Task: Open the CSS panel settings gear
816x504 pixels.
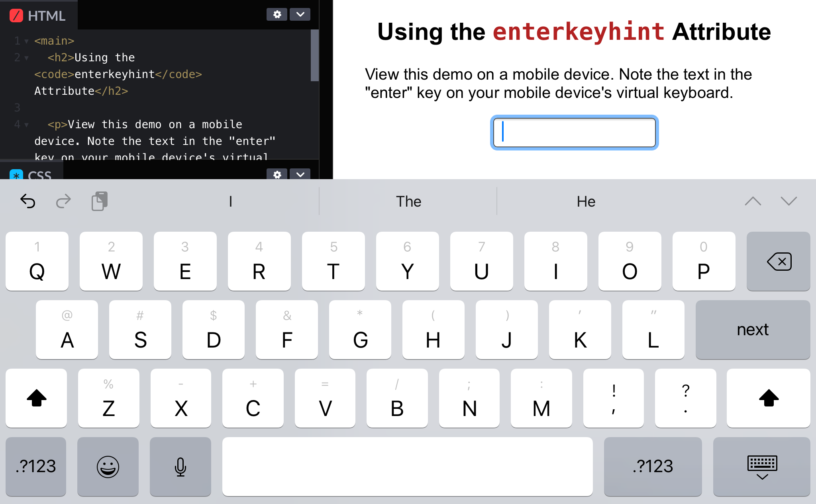Action: pyautogui.click(x=277, y=175)
